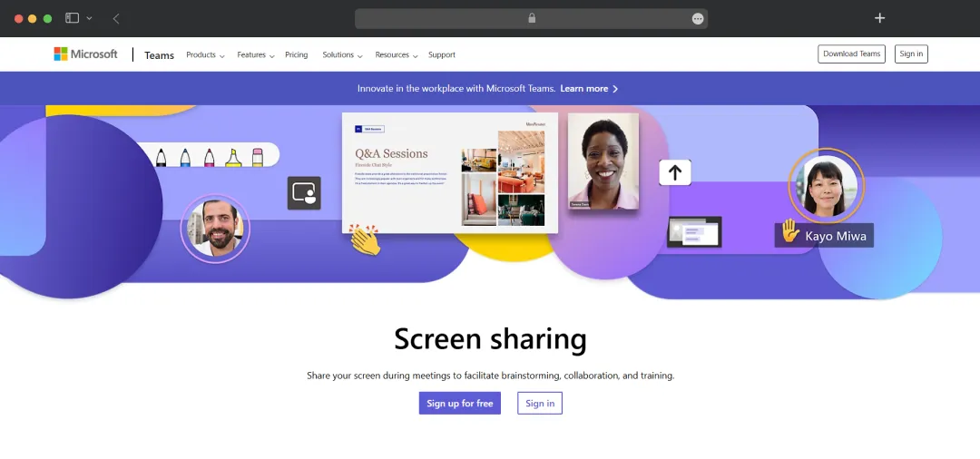Click the clapping hands emoji
This screenshot has width=980, height=459.
(365, 239)
